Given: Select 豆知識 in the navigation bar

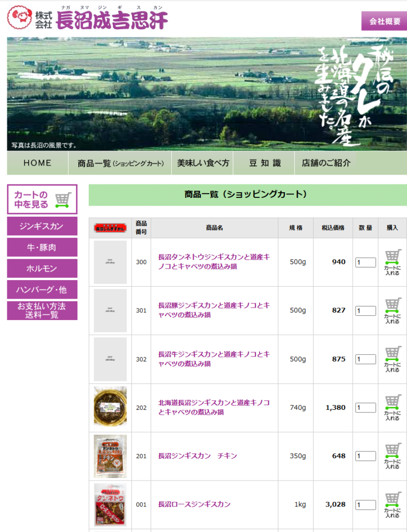Looking at the screenshot, I should [x=264, y=163].
